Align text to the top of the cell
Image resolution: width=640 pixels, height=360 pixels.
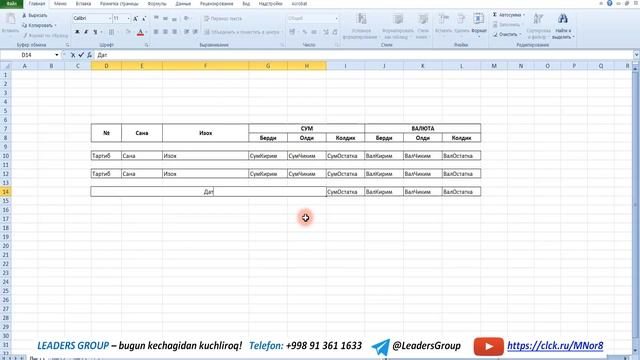point(156,18)
